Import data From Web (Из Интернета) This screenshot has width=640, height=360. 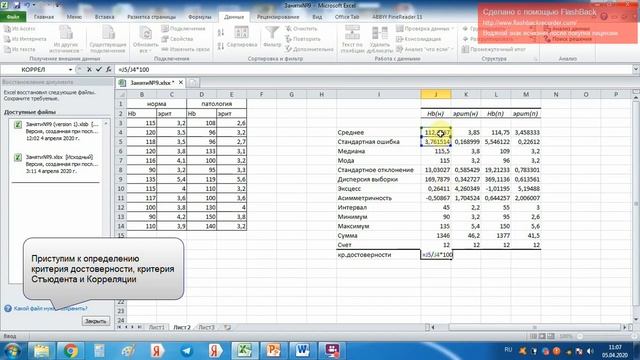point(24,39)
